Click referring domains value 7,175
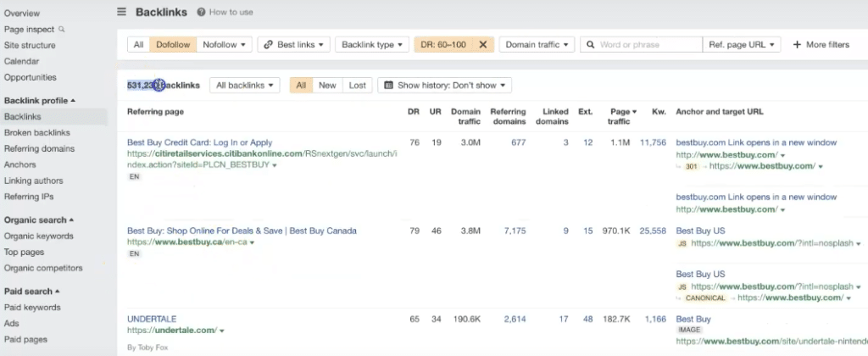The height and width of the screenshot is (356, 868). click(x=515, y=231)
